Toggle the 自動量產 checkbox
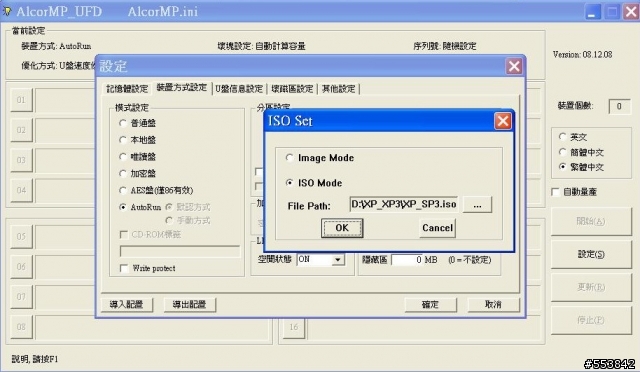 pyautogui.click(x=556, y=192)
